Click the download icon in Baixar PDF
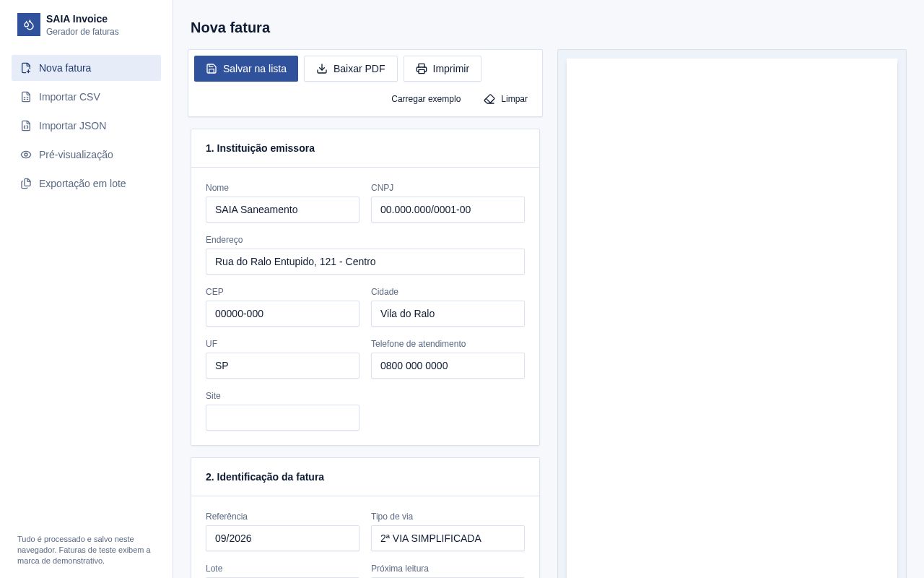The width and height of the screenshot is (924, 578). pos(322,69)
